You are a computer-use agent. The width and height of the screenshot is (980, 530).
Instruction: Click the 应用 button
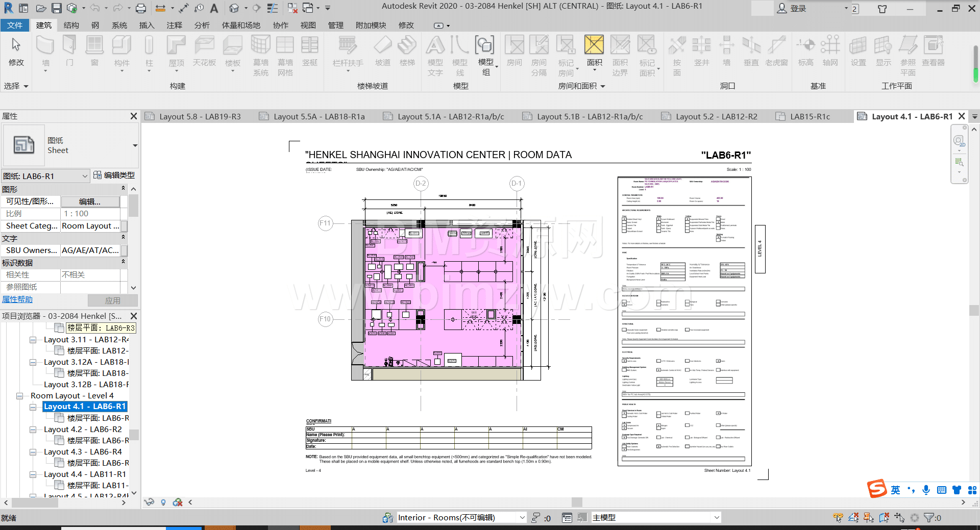click(x=113, y=300)
